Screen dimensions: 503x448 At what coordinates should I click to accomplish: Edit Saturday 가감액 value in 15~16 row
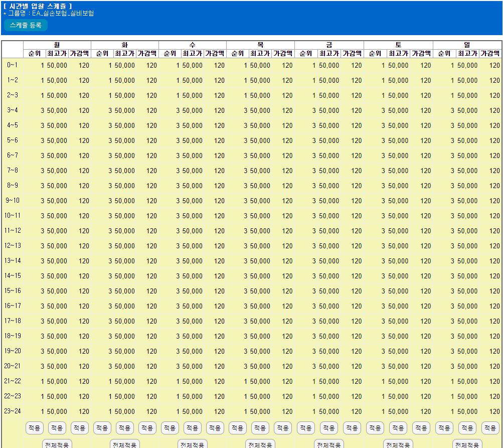pyautogui.click(x=421, y=291)
